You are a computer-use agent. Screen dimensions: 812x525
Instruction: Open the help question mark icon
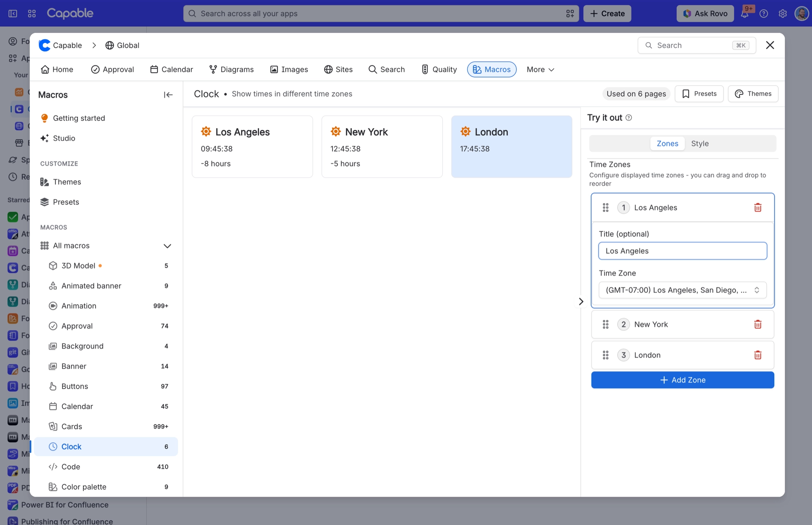764,14
